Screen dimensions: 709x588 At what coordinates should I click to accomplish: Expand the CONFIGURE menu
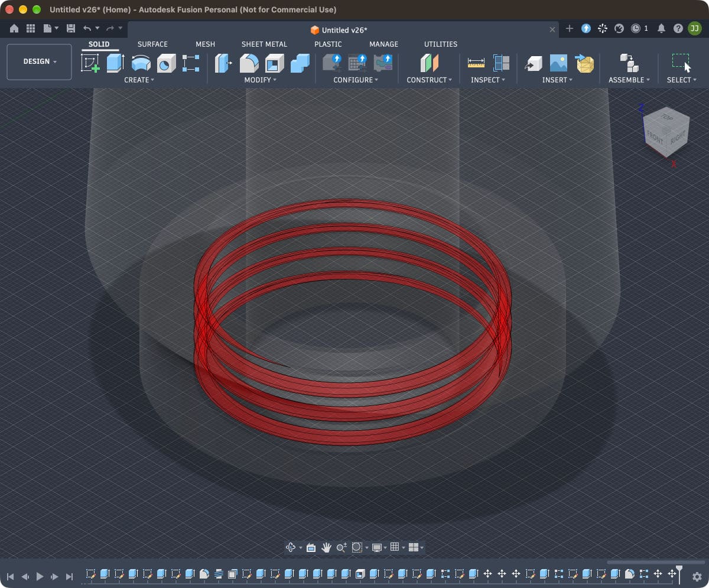click(356, 80)
